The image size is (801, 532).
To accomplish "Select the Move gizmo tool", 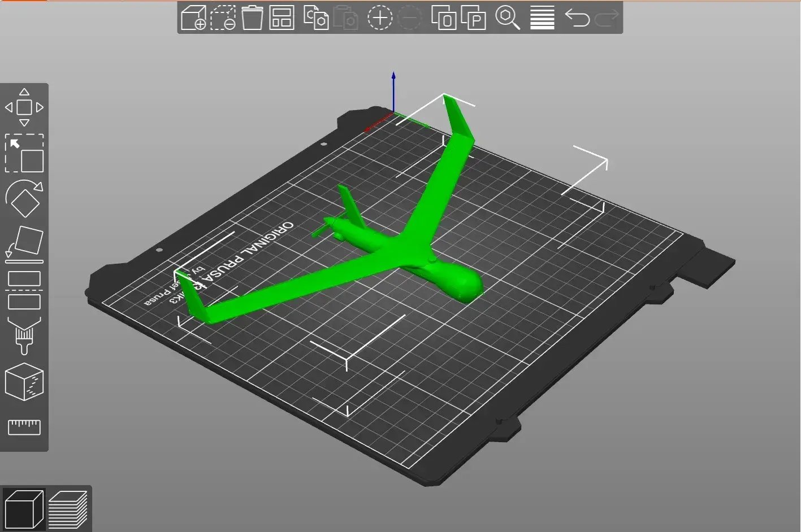I will [x=24, y=107].
